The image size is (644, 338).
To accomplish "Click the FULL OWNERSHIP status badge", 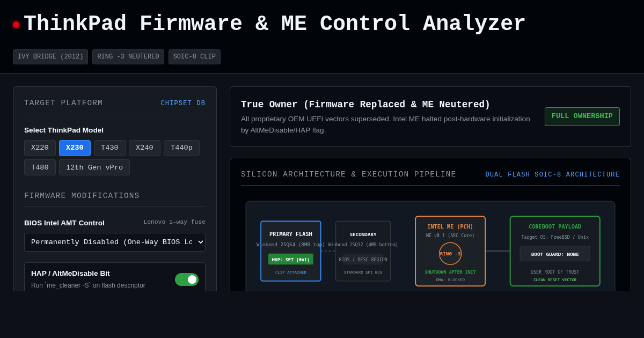I will pos(582,116).
